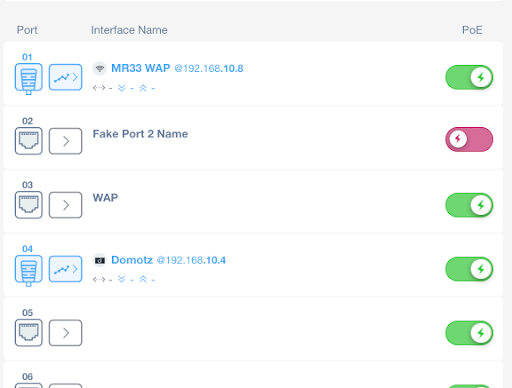Open IP address 192.168.10.8 link

pos(209,68)
